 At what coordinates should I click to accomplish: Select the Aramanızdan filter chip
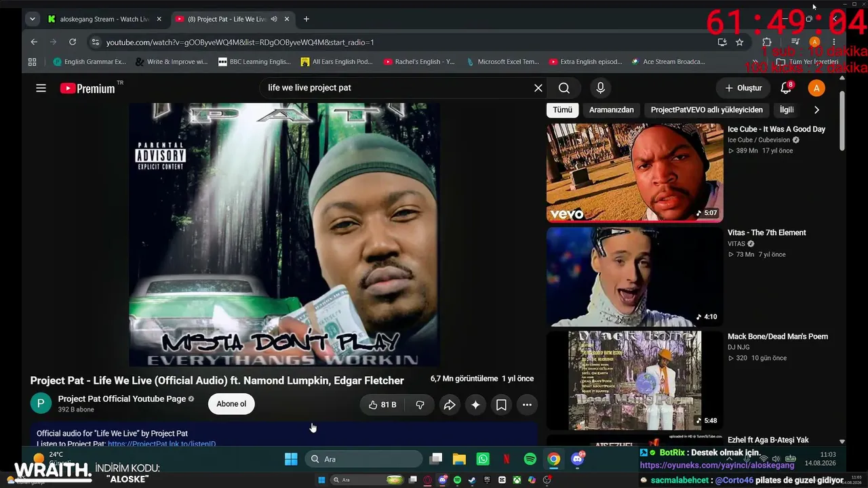click(x=612, y=110)
